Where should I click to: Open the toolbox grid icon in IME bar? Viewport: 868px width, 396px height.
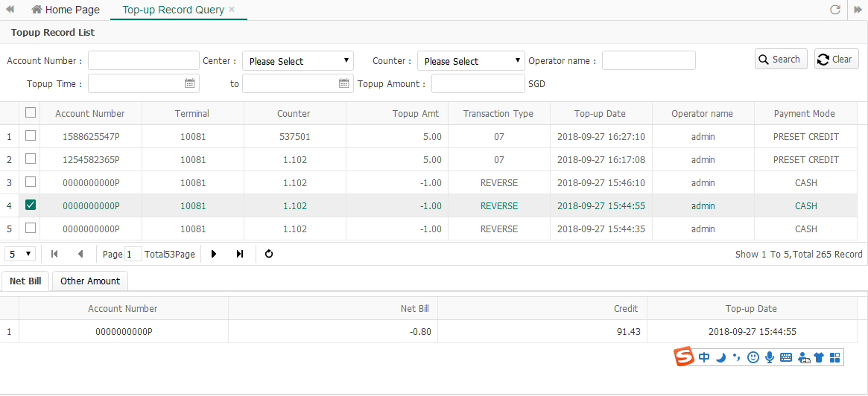(x=834, y=357)
